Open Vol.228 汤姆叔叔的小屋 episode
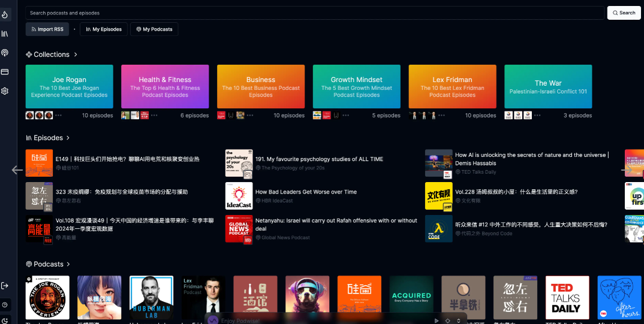This screenshot has height=324, width=644. click(516, 192)
